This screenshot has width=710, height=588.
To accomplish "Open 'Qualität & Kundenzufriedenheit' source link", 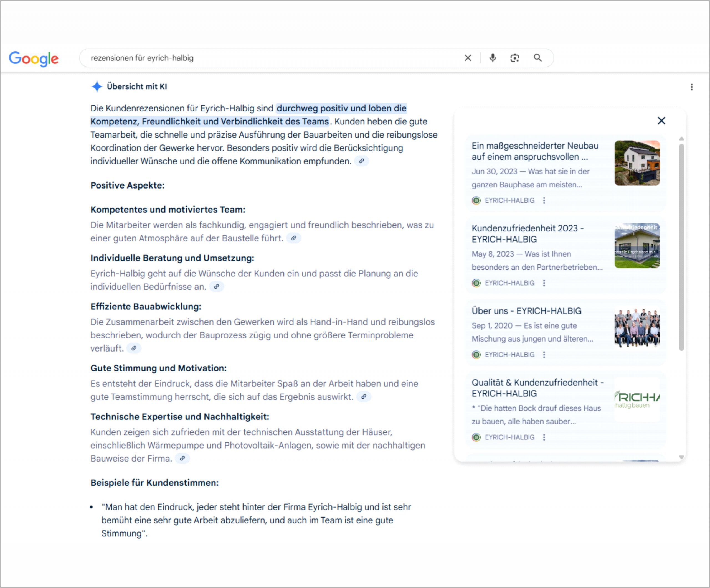I will [537, 388].
